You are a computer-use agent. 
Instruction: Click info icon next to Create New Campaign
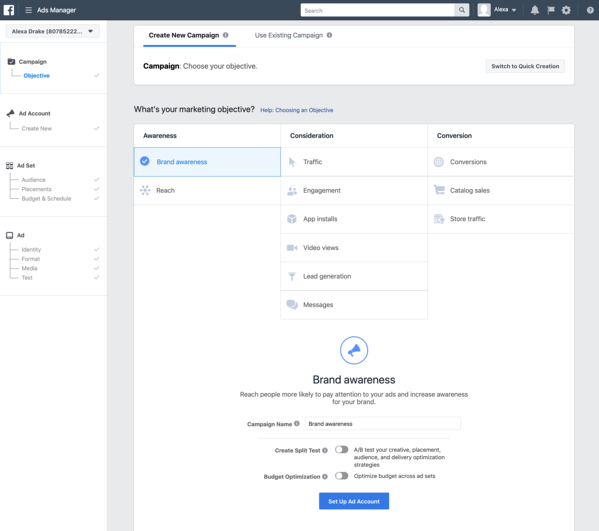[225, 35]
